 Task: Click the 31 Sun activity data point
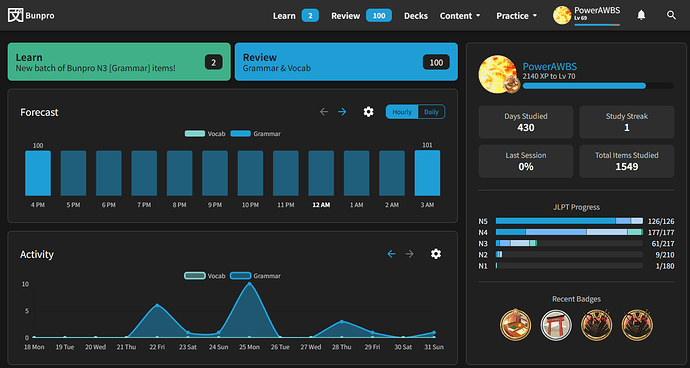[x=434, y=332]
